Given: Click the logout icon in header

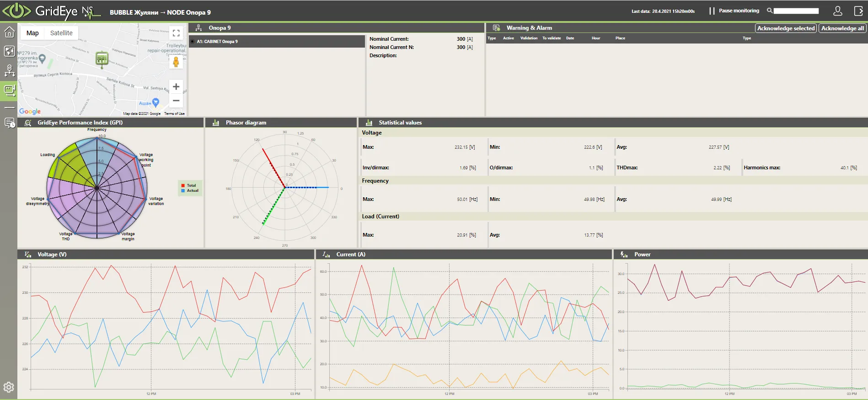Looking at the screenshot, I should [858, 11].
